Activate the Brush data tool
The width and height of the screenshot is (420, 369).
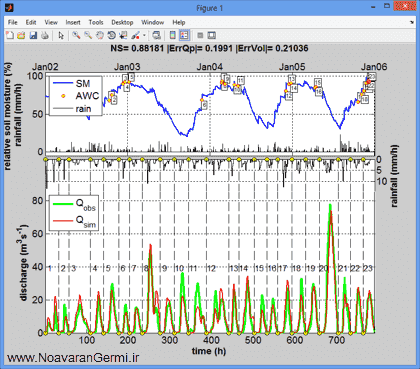point(135,35)
